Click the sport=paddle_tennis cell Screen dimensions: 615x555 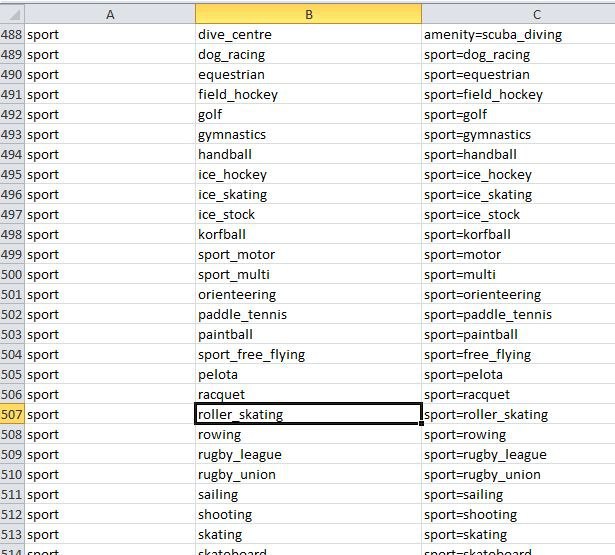pyautogui.click(x=519, y=314)
